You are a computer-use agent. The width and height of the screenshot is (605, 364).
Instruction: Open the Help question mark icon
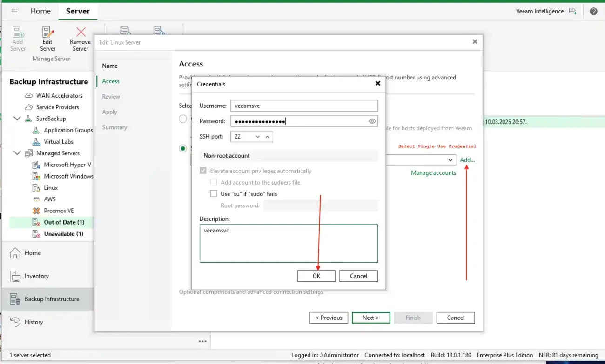593,11
